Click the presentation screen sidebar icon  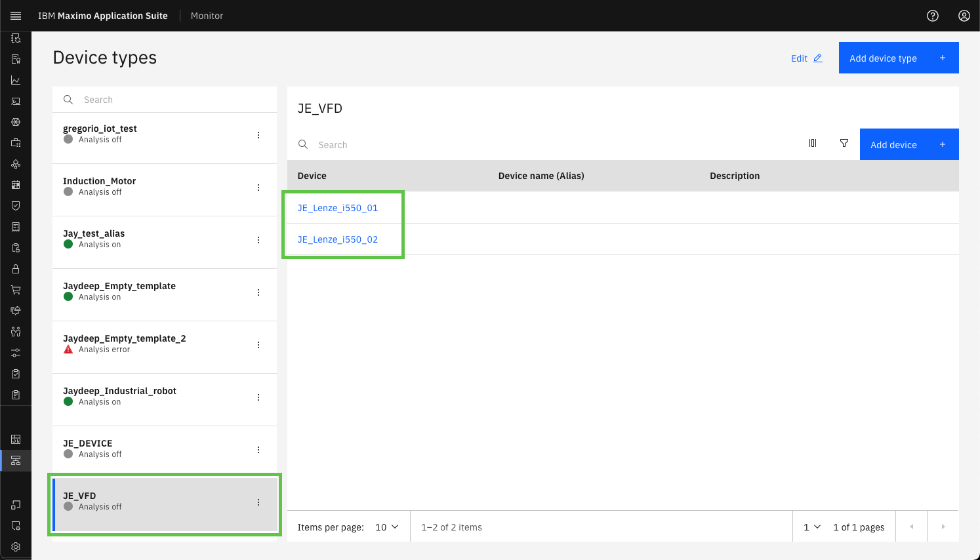pos(16,101)
